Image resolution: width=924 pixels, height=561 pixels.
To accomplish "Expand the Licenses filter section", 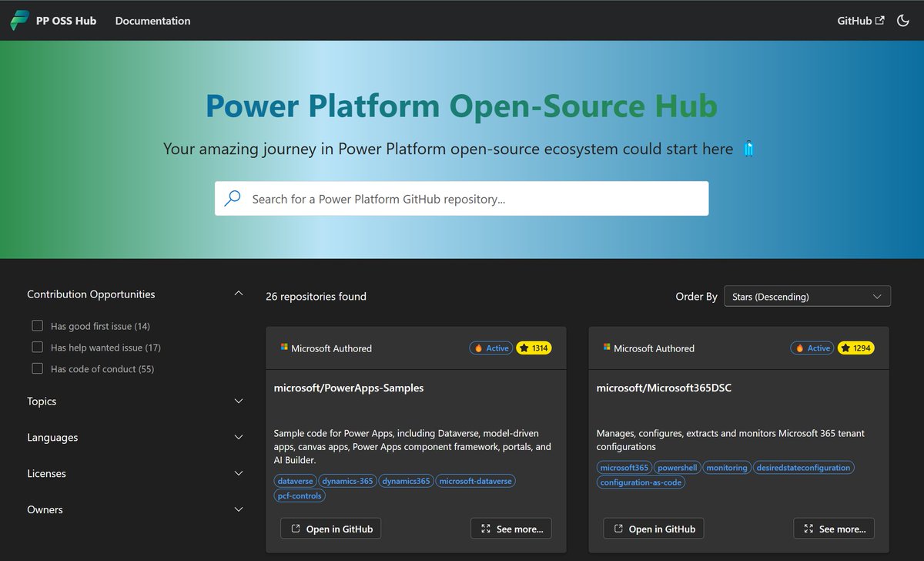I will (239, 474).
